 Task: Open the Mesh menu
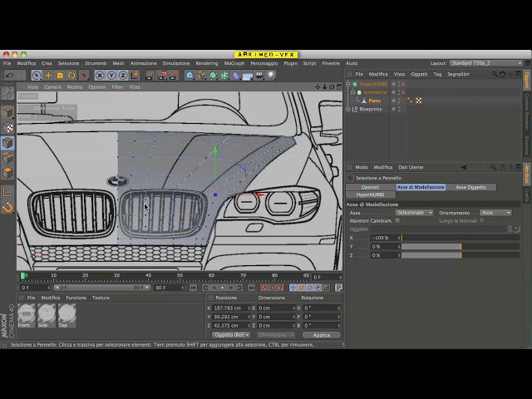point(118,63)
